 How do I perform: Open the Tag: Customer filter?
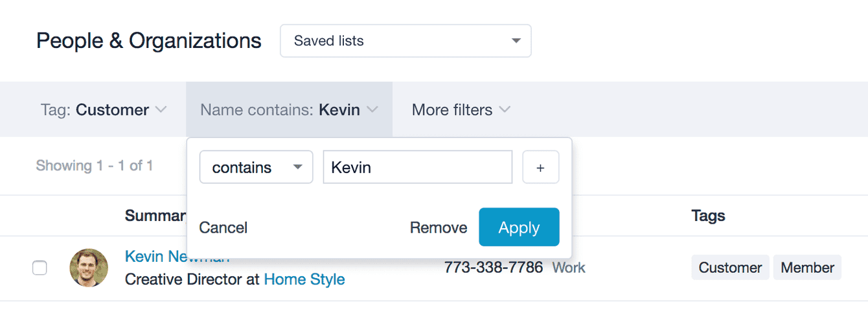[x=104, y=110]
